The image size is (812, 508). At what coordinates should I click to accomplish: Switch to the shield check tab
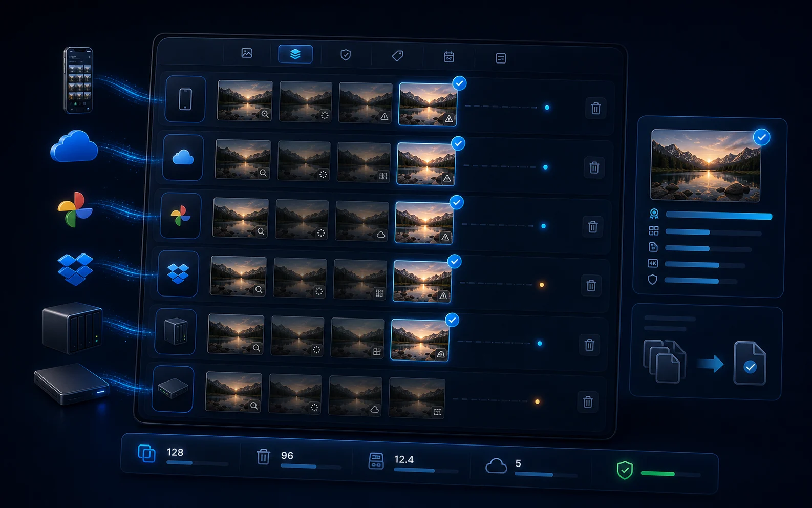(346, 55)
